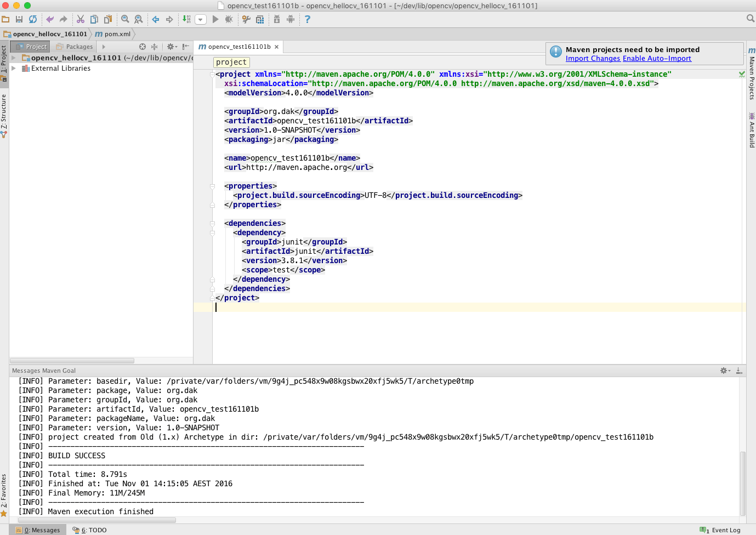Click the Help question mark icon
This screenshot has width=756, height=535.
tap(308, 19)
